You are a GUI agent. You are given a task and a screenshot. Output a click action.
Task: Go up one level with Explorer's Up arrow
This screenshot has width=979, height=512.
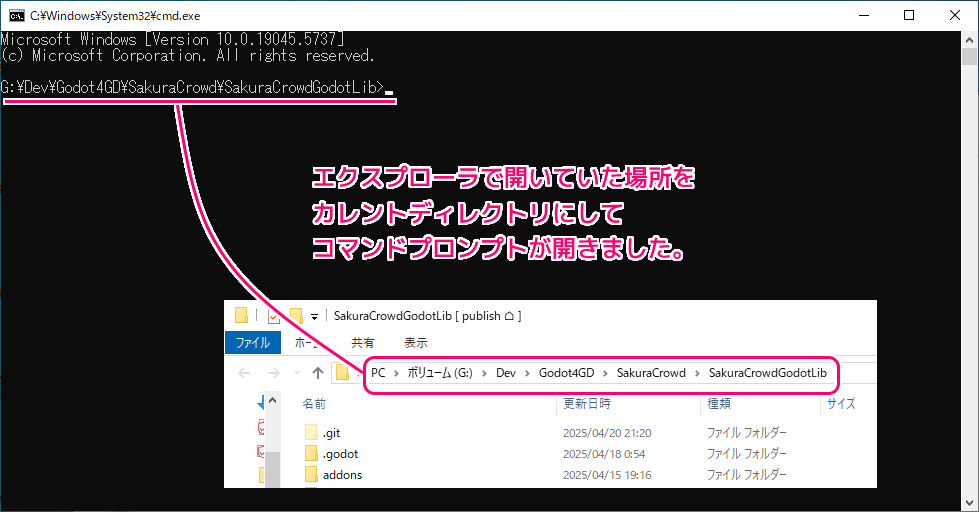tap(318, 373)
